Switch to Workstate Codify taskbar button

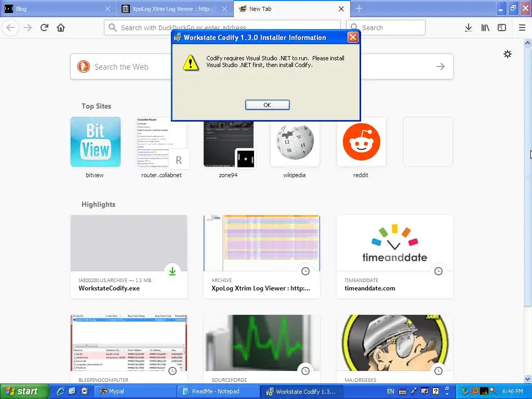click(x=302, y=392)
